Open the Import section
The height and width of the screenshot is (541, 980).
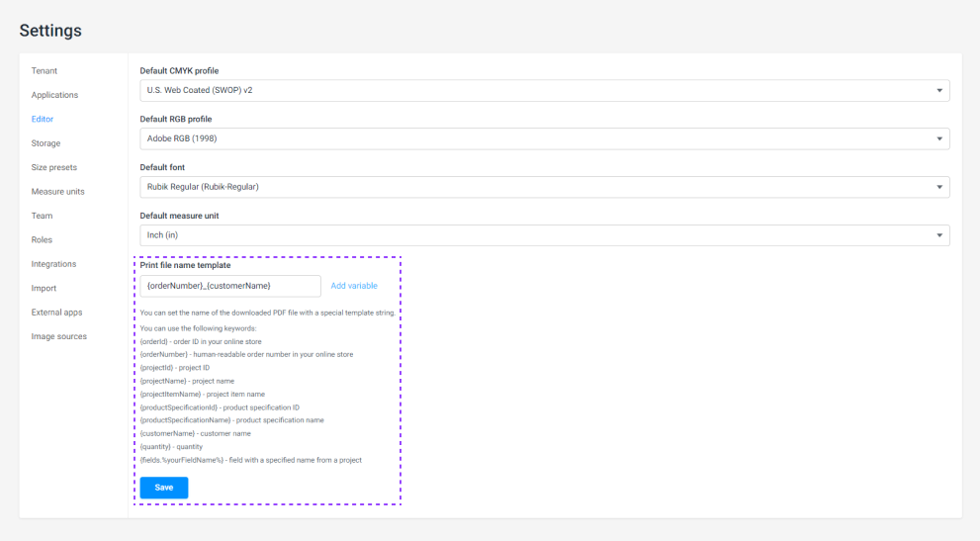coord(44,289)
